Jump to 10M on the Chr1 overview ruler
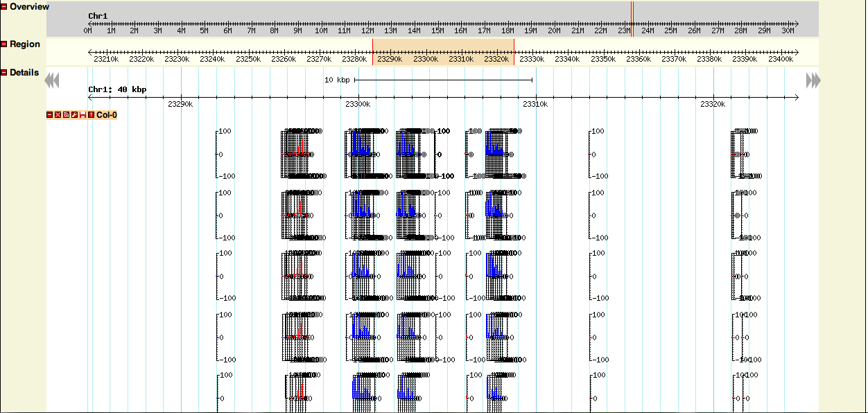The width and height of the screenshot is (868, 413). coord(321,30)
